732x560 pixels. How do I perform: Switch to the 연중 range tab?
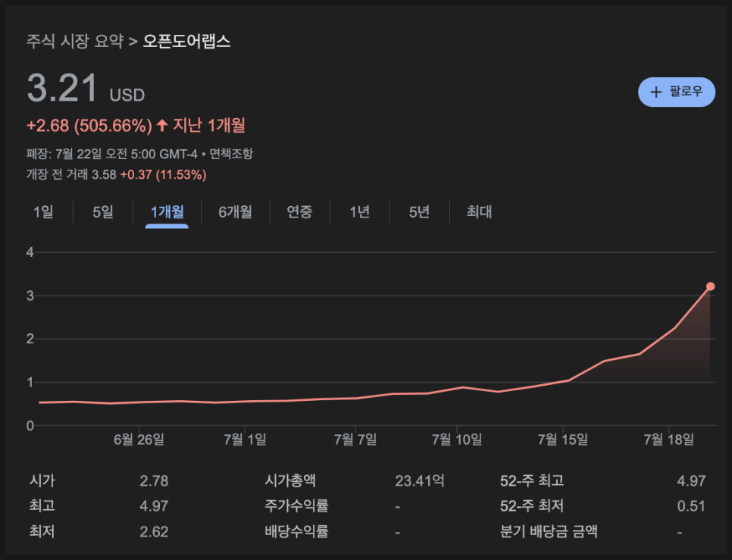pyautogui.click(x=299, y=212)
